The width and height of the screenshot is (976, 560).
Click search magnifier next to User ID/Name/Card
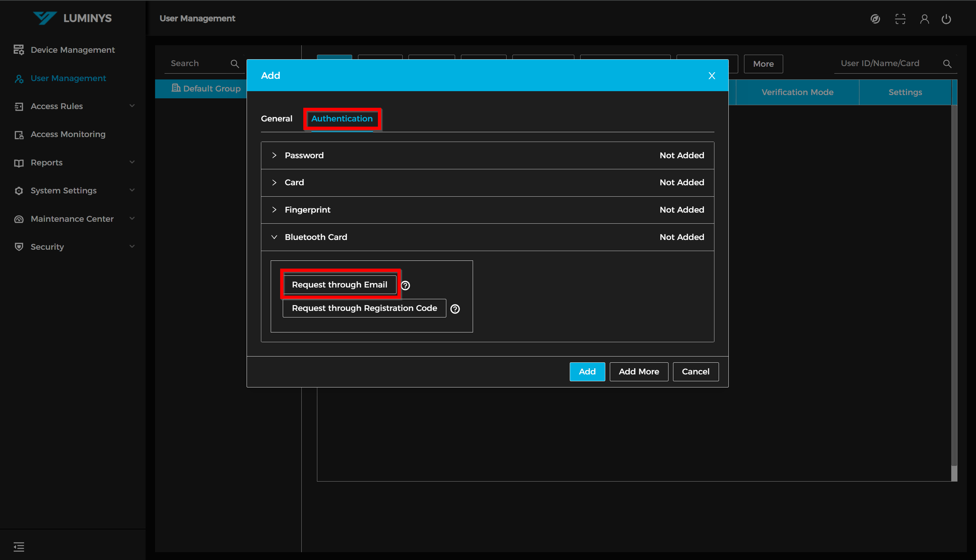pos(947,63)
